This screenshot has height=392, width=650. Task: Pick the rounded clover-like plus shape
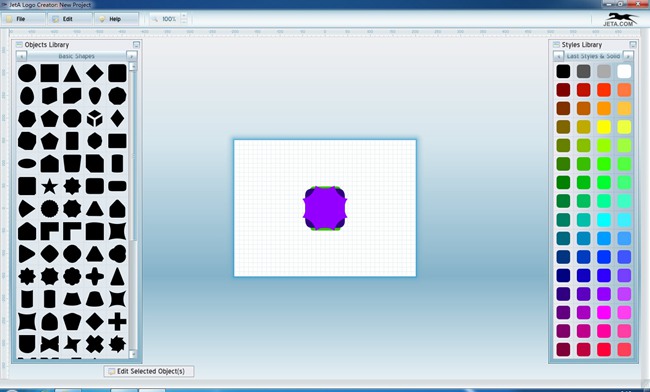[95, 276]
